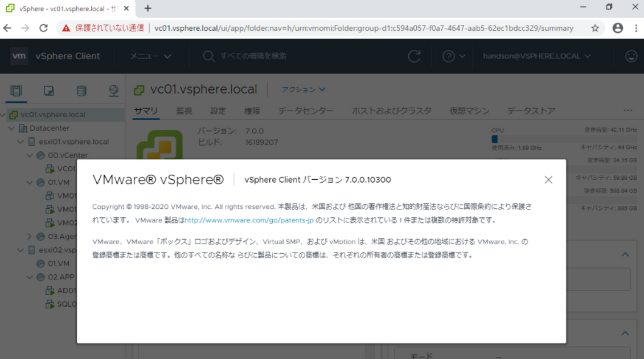Click the smiley feedback icon
The width and height of the screenshot is (644, 359).
pyautogui.click(x=631, y=56)
